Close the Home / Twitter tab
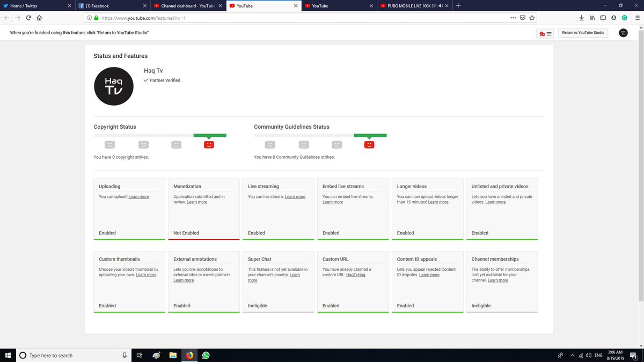Screen dimensions: 644x362 (69, 6)
